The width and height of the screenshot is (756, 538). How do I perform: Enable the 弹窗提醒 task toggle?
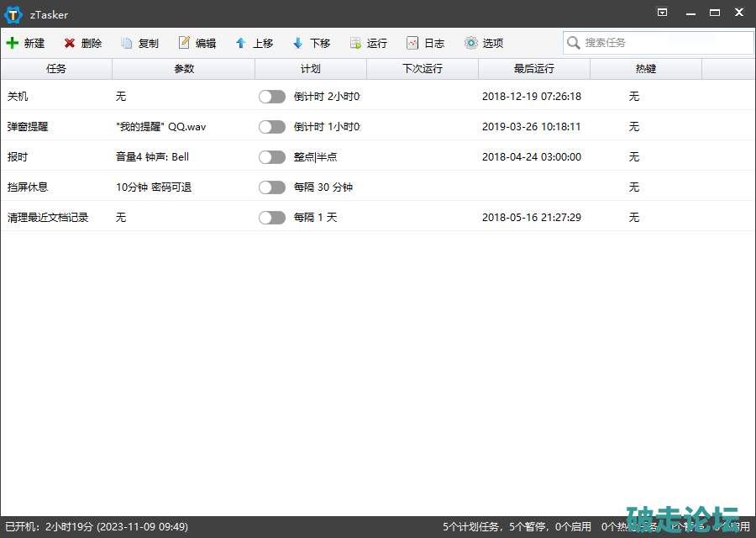[272, 127]
